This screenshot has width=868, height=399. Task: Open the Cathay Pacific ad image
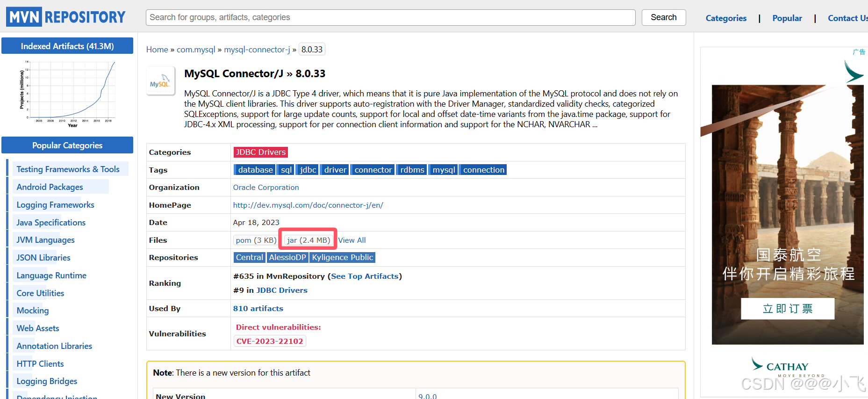[x=788, y=214]
